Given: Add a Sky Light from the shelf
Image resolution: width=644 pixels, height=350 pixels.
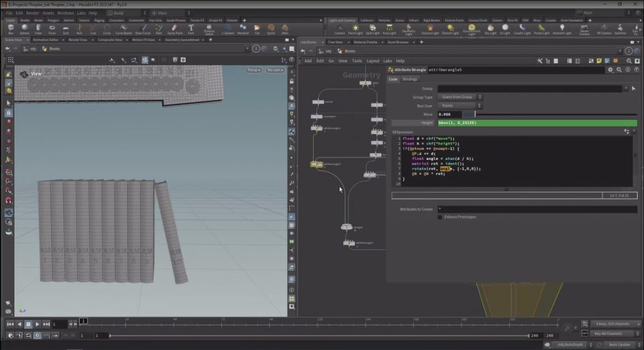Looking at the screenshot, I should [x=491, y=30].
